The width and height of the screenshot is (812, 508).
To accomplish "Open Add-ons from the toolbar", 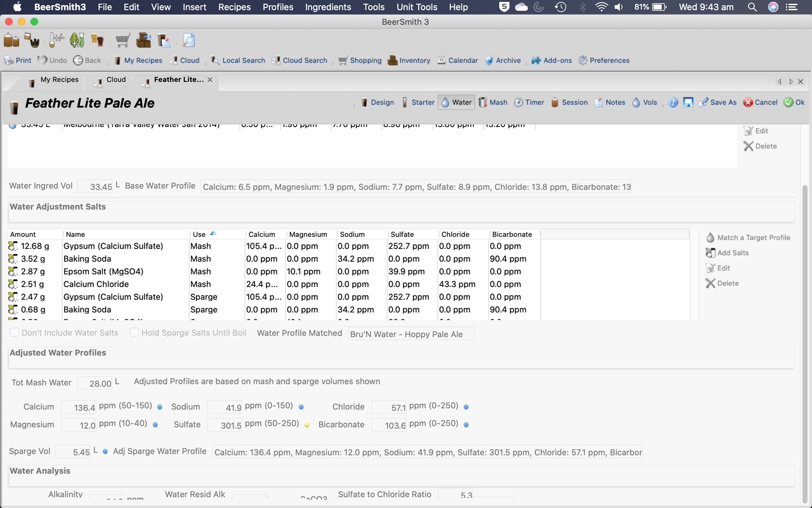I will pyautogui.click(x=551, y=60).
